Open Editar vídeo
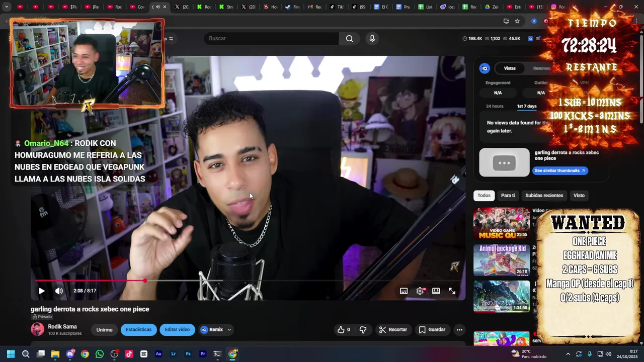The image size is (644, 362). 177,330
